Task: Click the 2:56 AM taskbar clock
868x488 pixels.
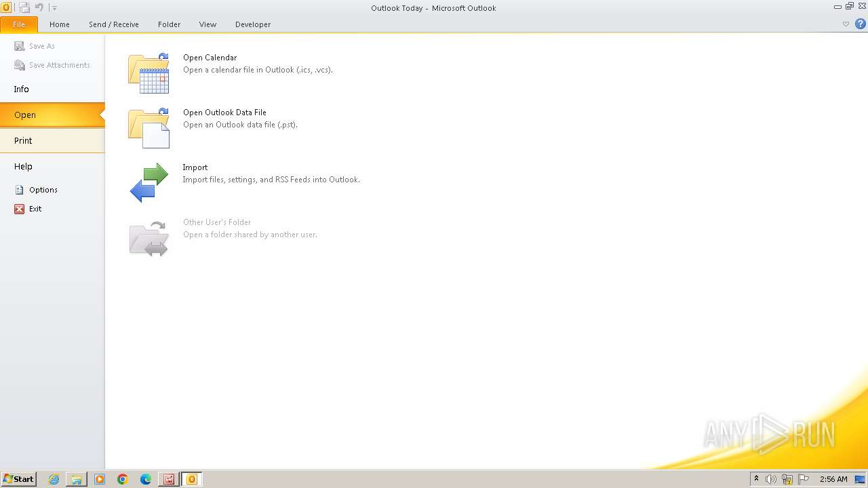Action: (833, 479)
